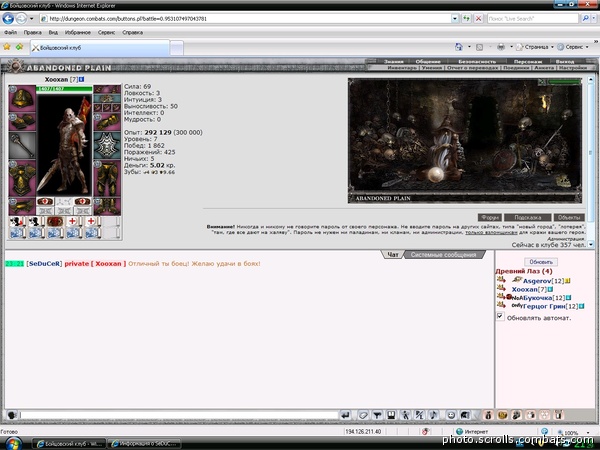The image size is (600, 450).
Task: Open the 'Поединки' submenu link
Action: [516, 68]
